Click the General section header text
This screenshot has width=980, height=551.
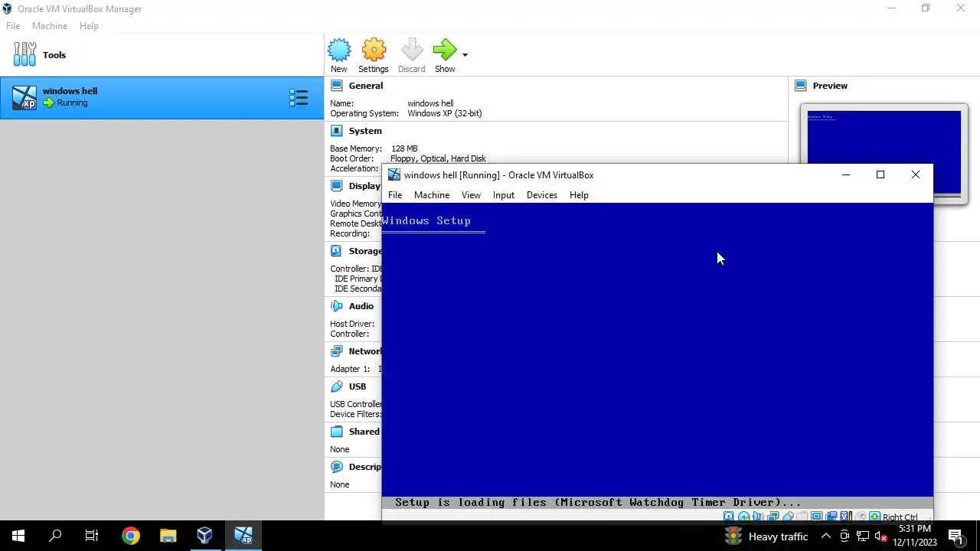click(366, 86)
